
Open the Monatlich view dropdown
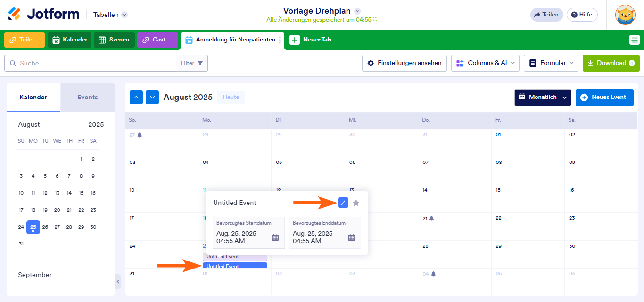click(x=542, y=97)
